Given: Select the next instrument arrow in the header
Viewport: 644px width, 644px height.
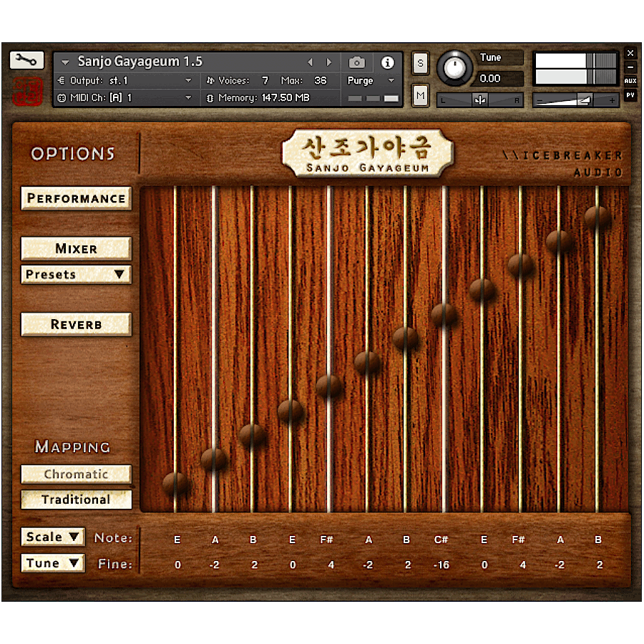Looking at the screenshot, I should (x=328, y=62).
